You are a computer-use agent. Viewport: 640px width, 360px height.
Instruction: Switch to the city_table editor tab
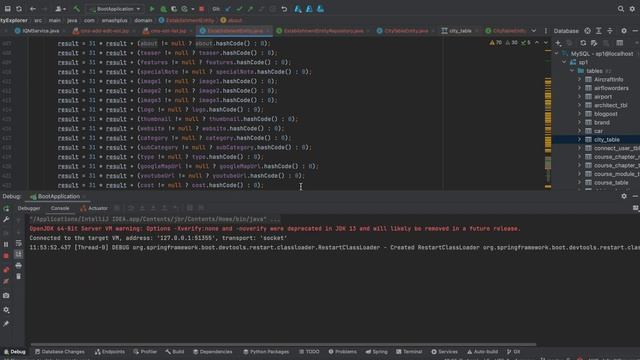[460, 31]
